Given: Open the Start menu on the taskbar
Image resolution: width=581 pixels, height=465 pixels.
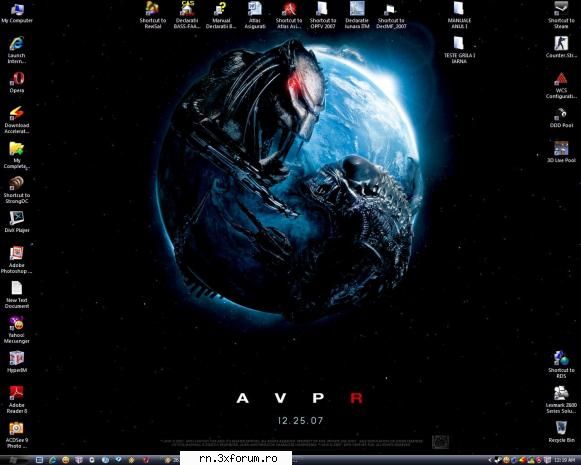Looking at the screenshot, I should pyautogui.click(x=14, y=460).
